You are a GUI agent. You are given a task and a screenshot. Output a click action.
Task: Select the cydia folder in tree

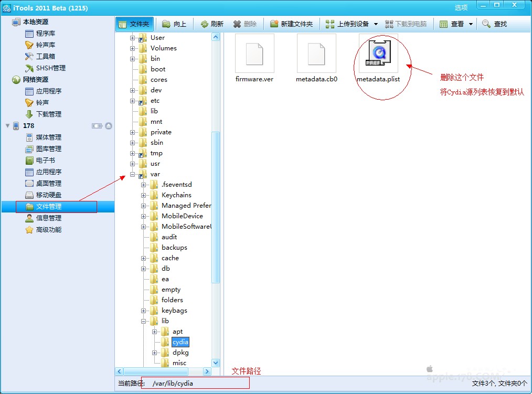(180, 342)
